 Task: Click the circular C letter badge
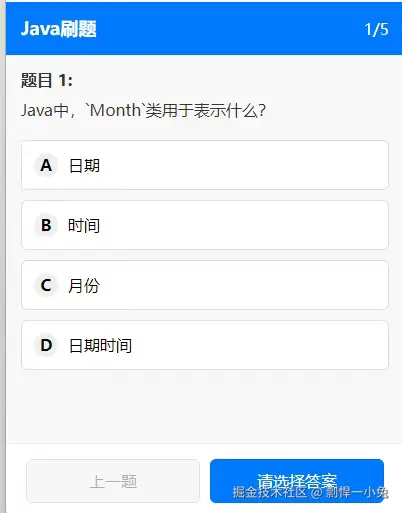pyautogui.click(x=46, y=285)
